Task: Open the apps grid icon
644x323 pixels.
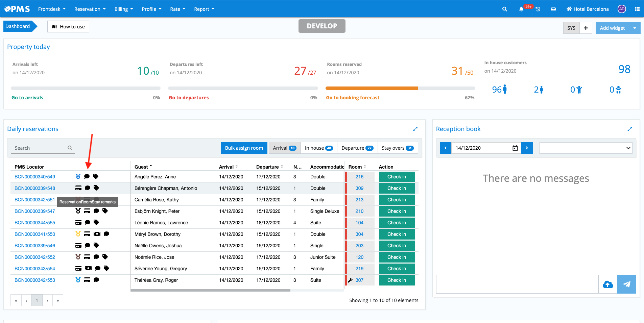Action: (x=637, y=9)
